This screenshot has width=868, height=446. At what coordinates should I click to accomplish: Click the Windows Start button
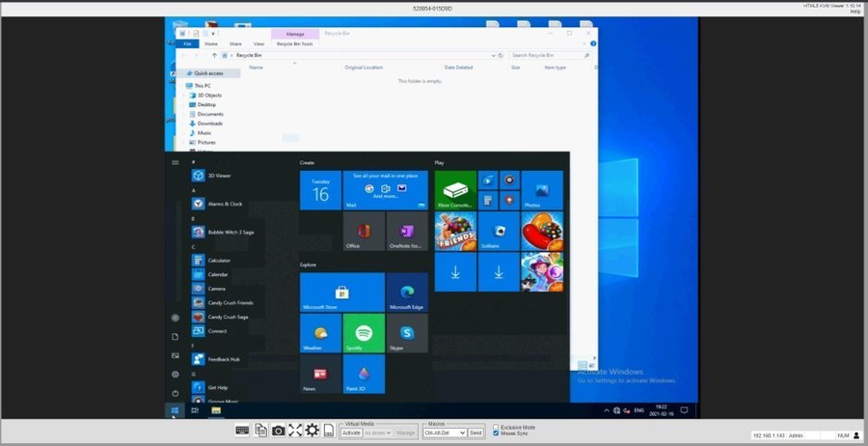(175, 410)
